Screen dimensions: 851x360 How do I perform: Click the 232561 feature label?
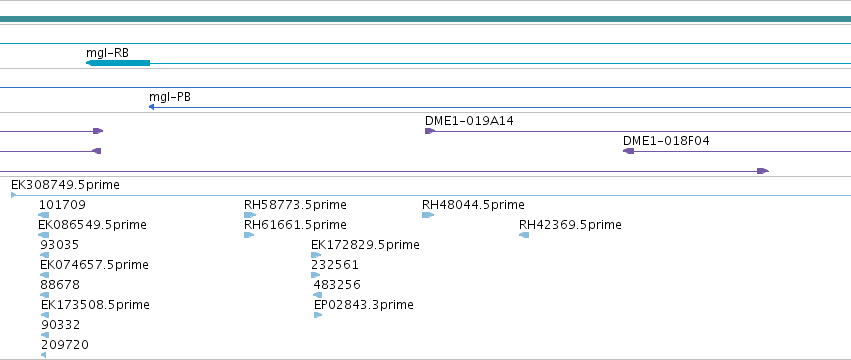pos(335,265)
